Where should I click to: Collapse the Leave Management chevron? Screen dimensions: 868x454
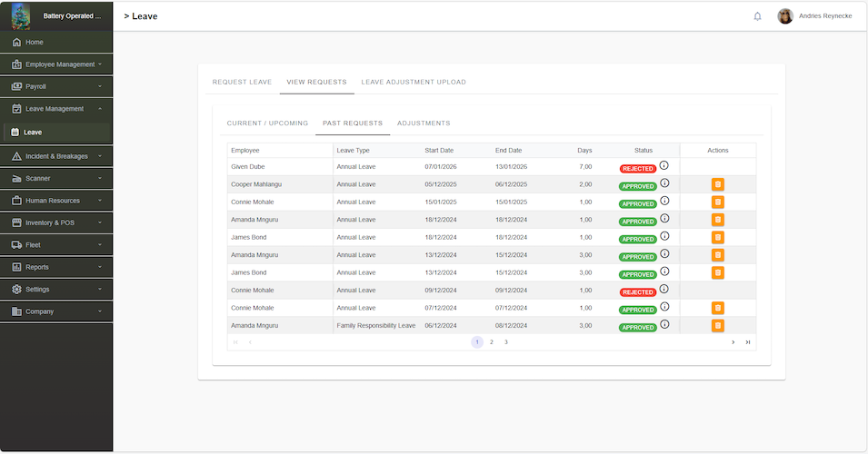tap(100, 109)
